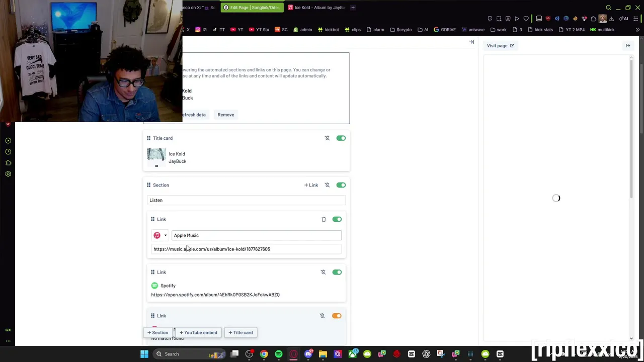Grab the Apple Music link drag handle

(153, 219)
